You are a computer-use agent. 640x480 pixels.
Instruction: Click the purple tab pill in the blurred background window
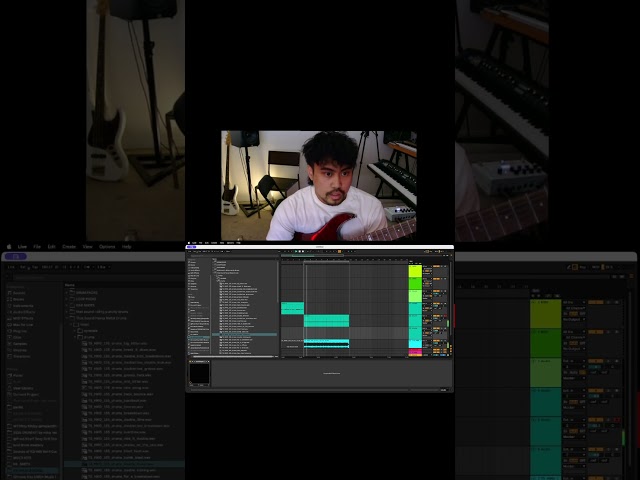coord(16,256)
